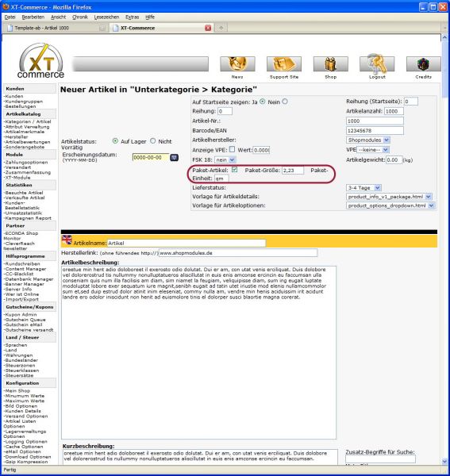
Task: Click the Herstellerlink URL field
Action: tap(238, 253)
